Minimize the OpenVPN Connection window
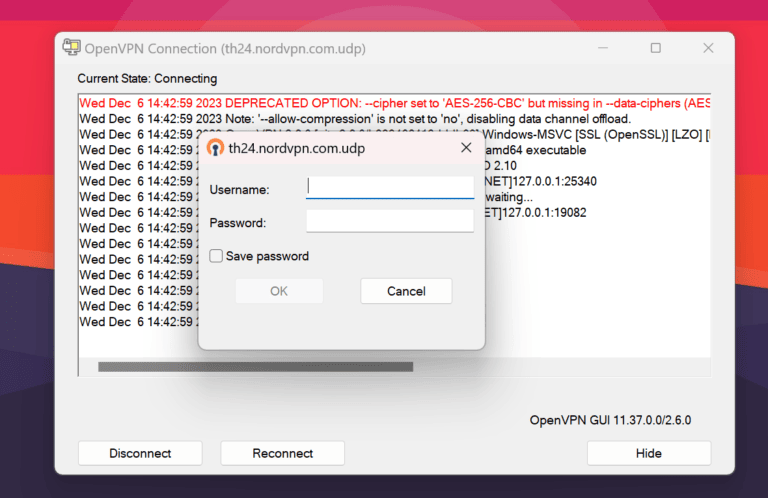 pos(603,48)
